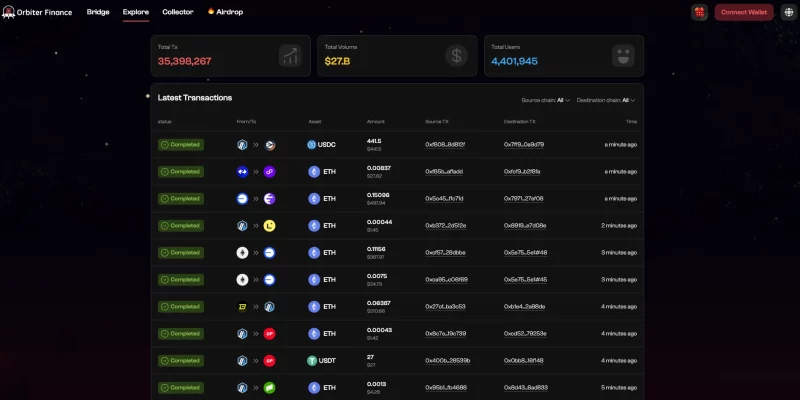The height and width of the screenshot is (400, 800).
Task: Click the USDT asset label
Action: pyautogui.click(x=327, y=361)
